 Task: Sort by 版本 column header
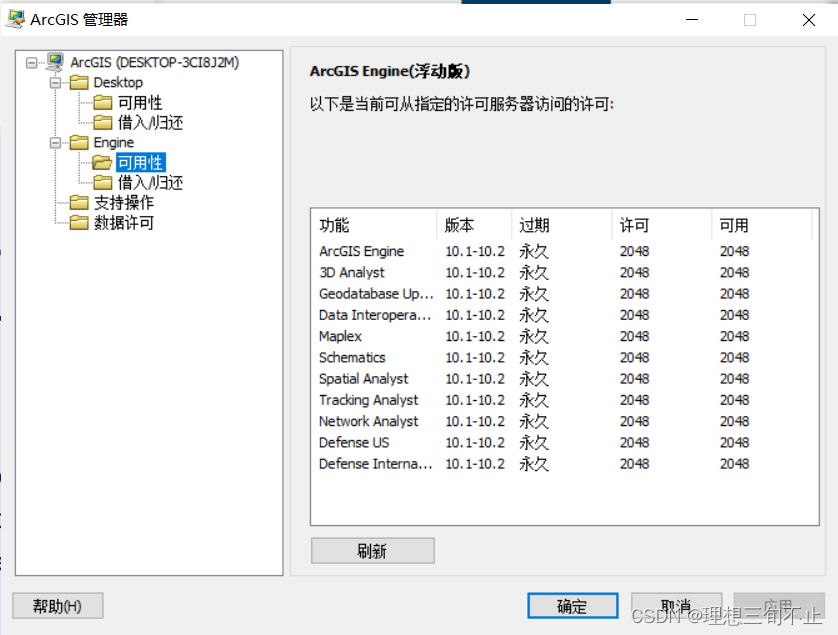474,225
